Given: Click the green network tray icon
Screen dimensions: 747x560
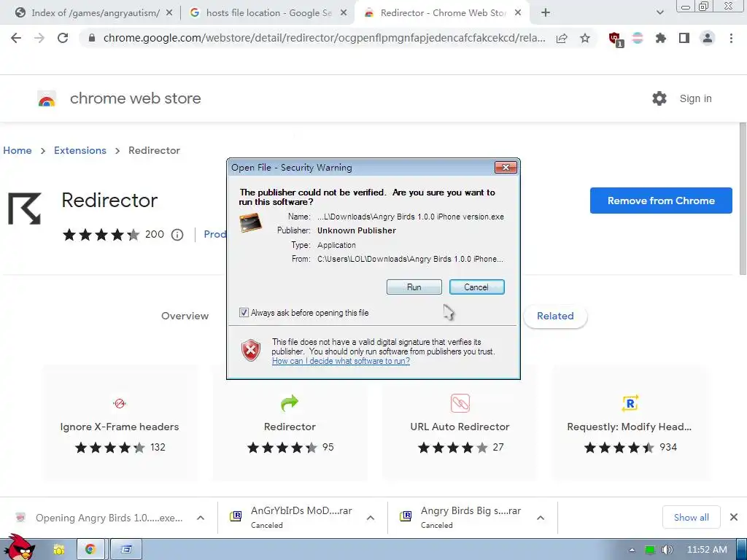Looking at the screenshot, I should click(x=650, y=550).
